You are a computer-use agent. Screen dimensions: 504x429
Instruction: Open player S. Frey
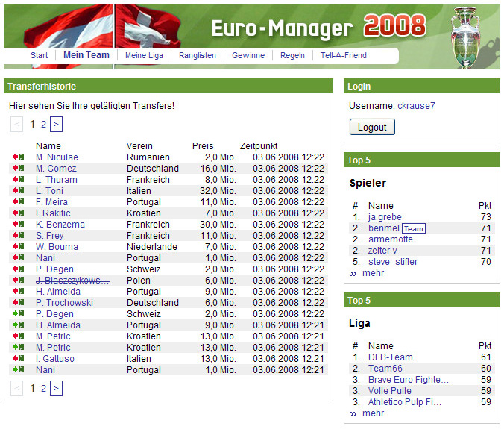[50, 236]
